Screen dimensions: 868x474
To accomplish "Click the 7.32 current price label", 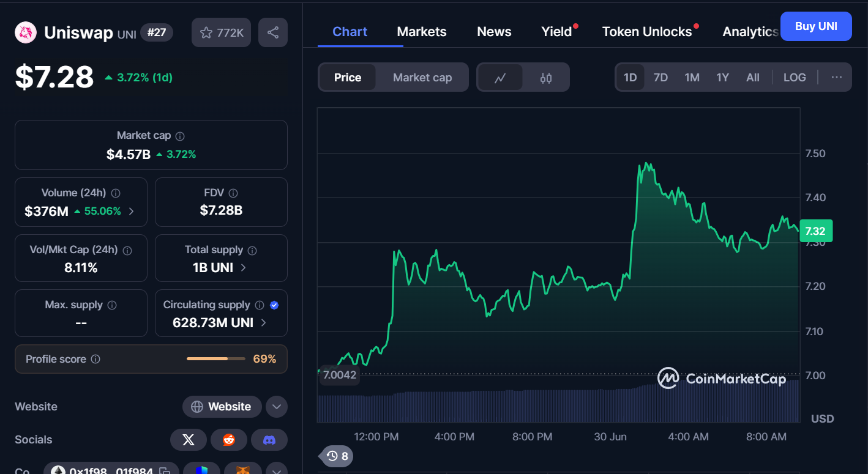I will tap(815, 231).
